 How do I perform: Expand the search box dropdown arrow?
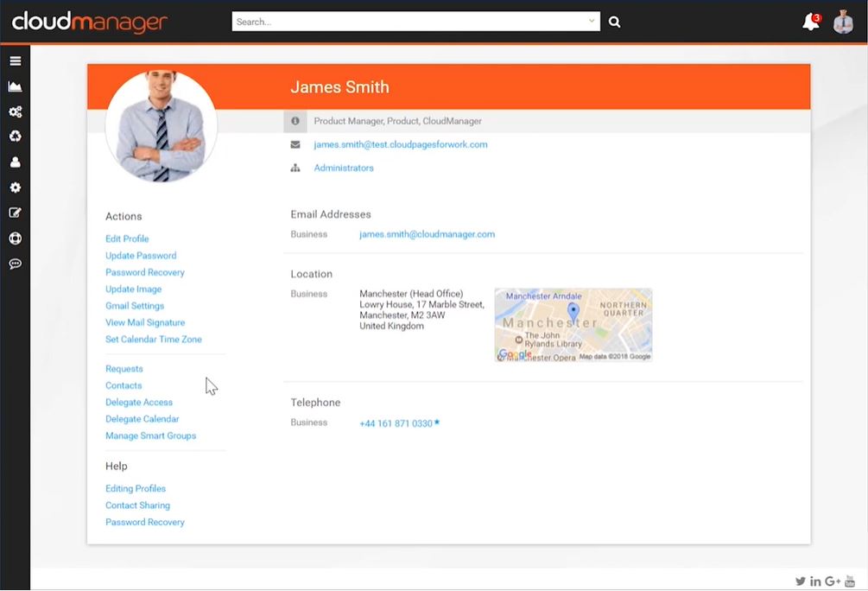pos(592,22)
